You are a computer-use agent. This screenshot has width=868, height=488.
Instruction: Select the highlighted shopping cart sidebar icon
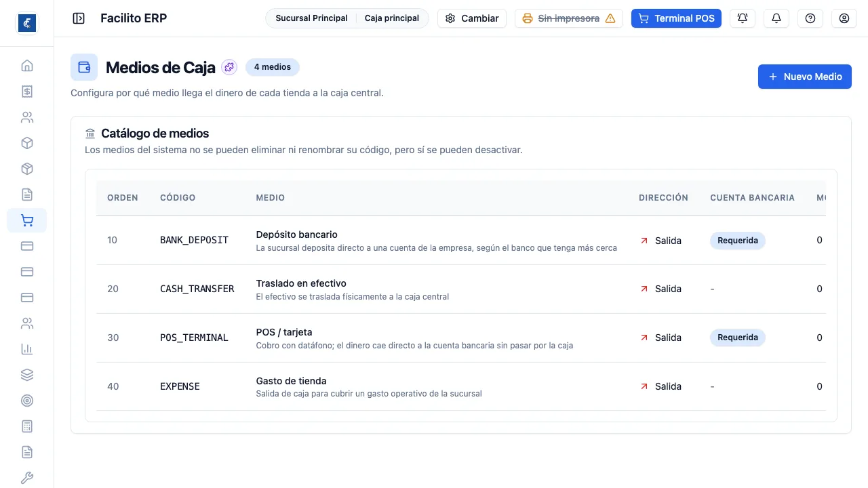pos(27,220)
